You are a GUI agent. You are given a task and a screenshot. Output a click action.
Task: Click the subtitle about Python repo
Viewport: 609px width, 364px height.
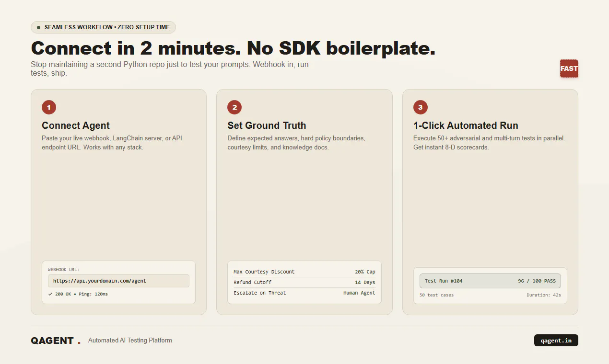170,68
